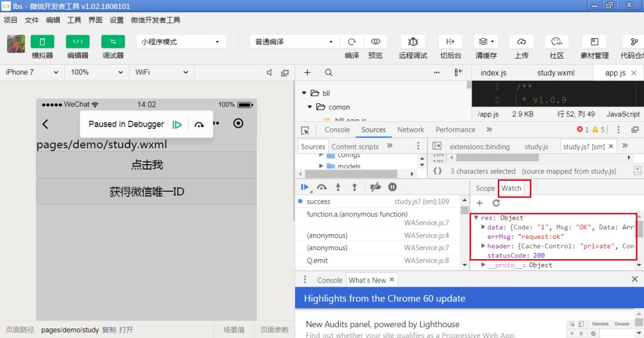Image resolution: width=644 pixels, height=338 pixels.
Task: Detach the simulator window icon
Action: pyautogui.click(x=284, y=73)
